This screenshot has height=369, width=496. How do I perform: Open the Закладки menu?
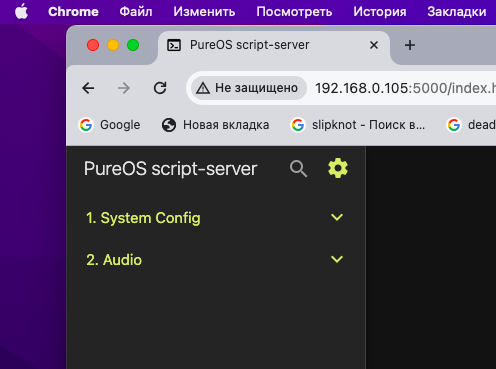tap(456, 12)
